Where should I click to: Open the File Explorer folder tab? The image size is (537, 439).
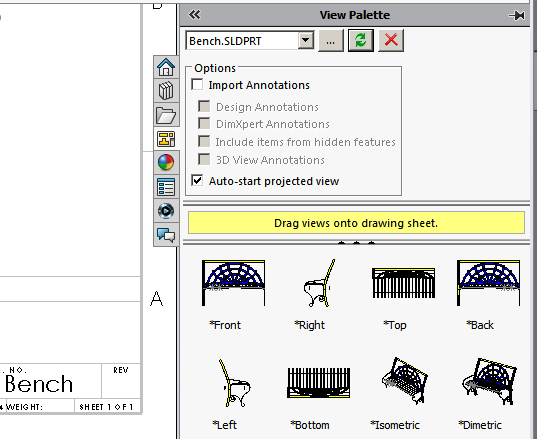(x=166, y=115)
